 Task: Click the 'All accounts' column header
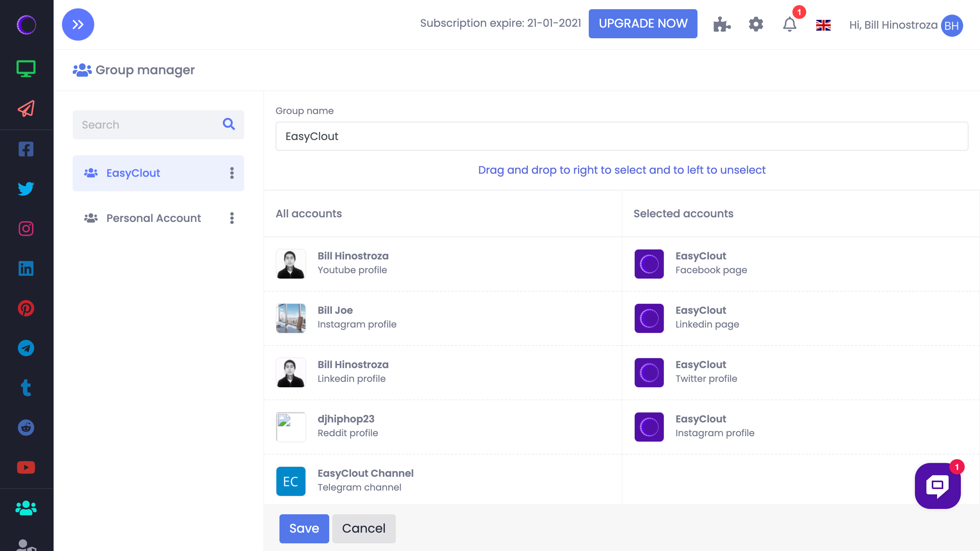click(x=309, y=214)
